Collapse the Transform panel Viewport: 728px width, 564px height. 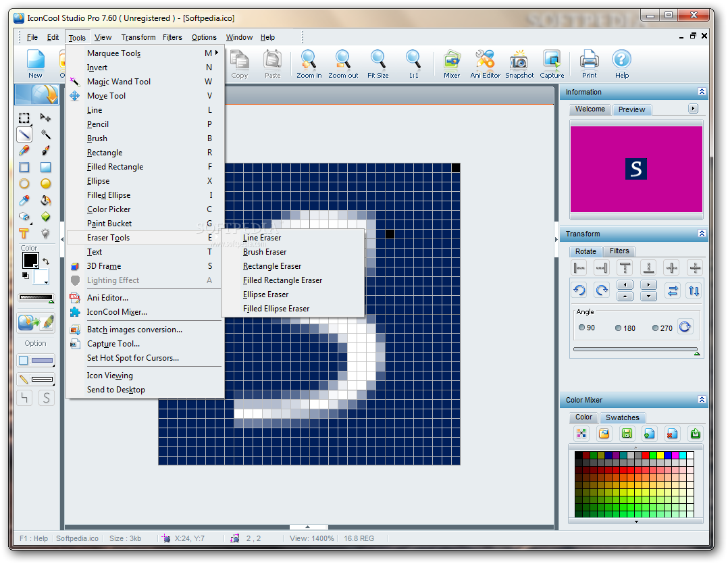click(702, 234)
